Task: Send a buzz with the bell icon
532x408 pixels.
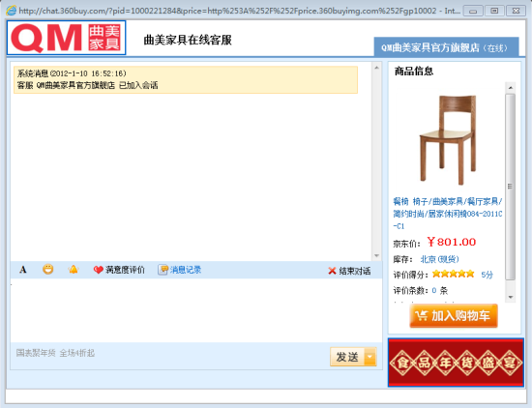Action: click(x=74, y=270)
